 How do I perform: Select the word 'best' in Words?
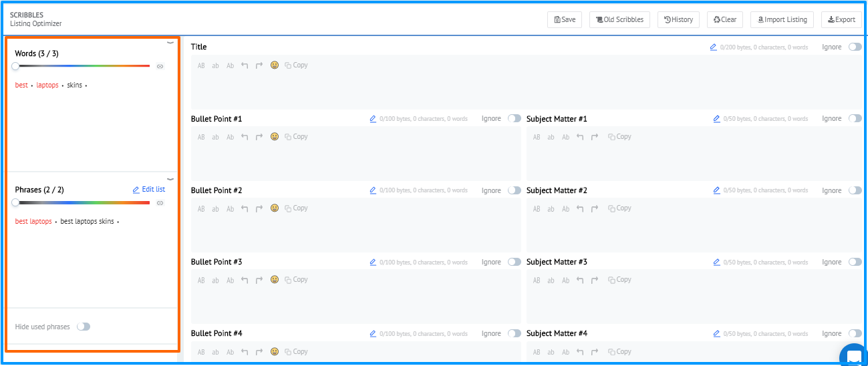[21, 85]
